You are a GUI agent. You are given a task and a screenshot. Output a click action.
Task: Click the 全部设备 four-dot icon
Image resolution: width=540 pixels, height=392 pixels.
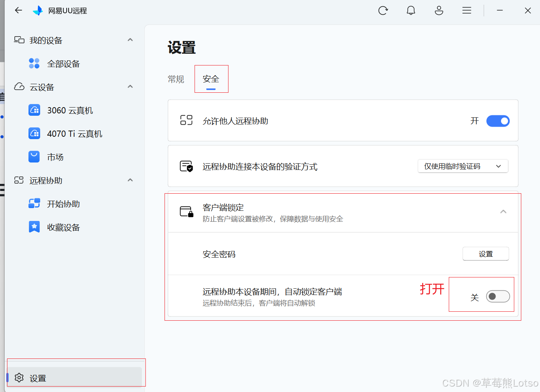(x=34, y=64)
